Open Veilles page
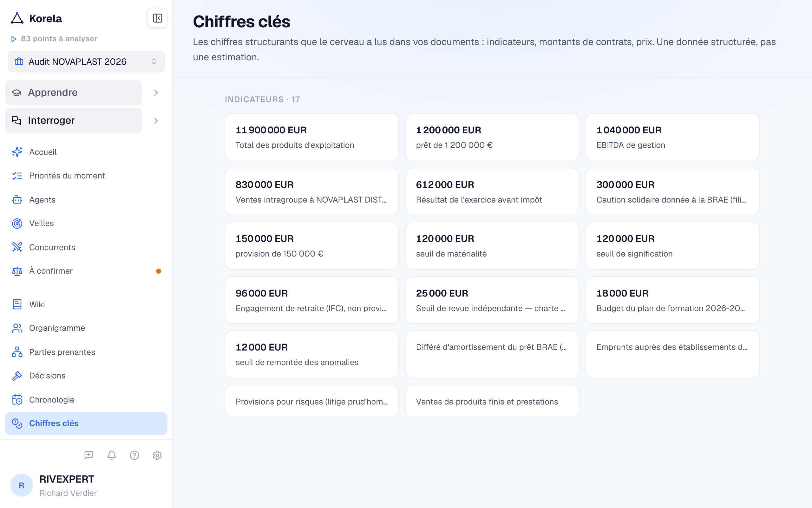 (86, 223)
